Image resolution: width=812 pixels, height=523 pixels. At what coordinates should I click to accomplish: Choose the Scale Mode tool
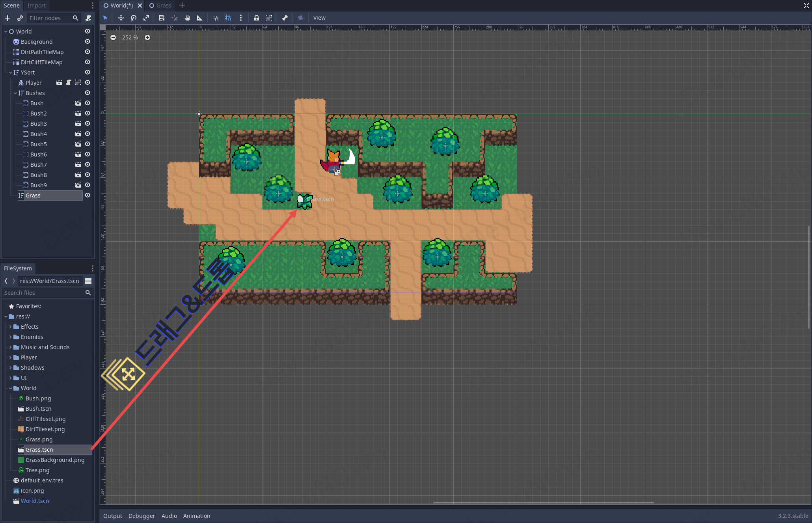(x=146, y=18)
